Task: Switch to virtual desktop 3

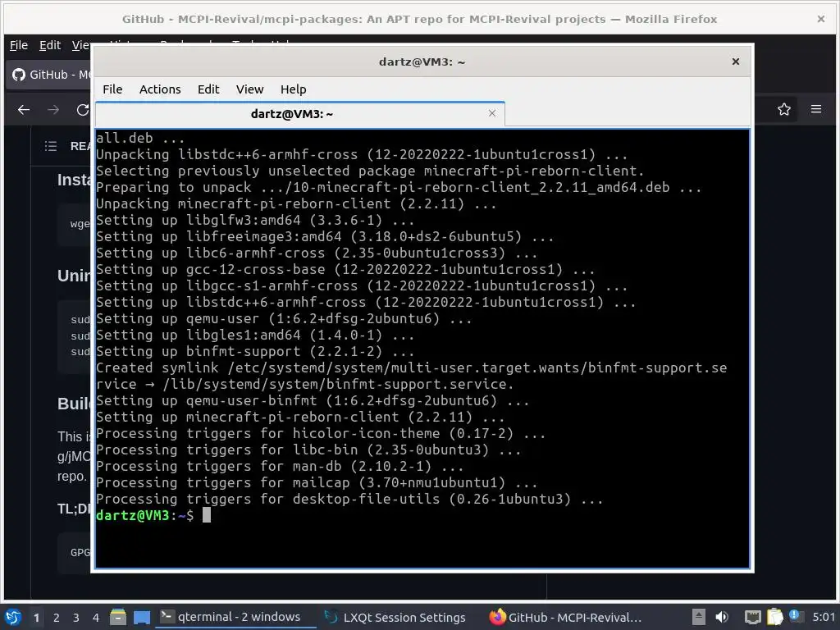Action: (76, 618)
